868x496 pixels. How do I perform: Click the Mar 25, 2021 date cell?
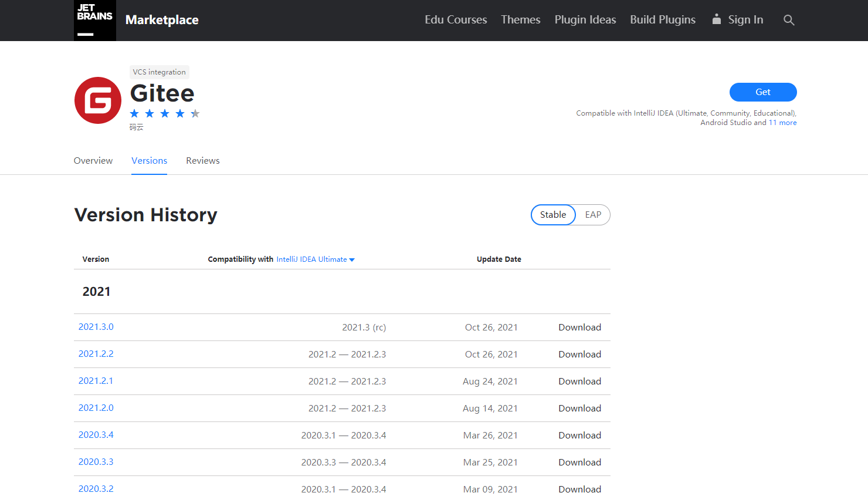pos(490,463)
